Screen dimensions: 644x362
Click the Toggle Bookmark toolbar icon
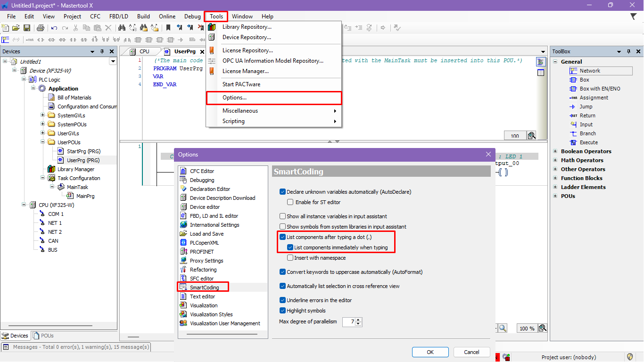[168, 28]
